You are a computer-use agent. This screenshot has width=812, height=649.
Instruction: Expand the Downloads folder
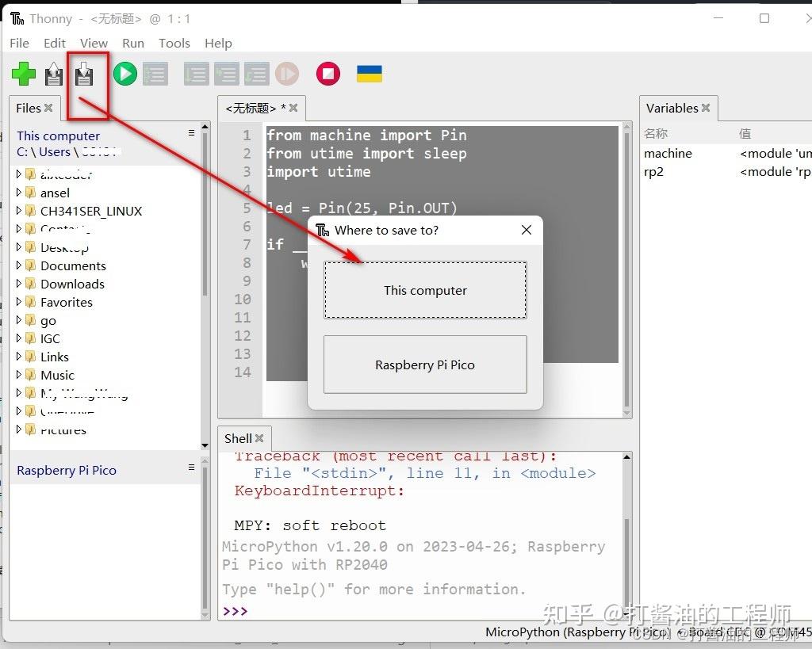19,283
